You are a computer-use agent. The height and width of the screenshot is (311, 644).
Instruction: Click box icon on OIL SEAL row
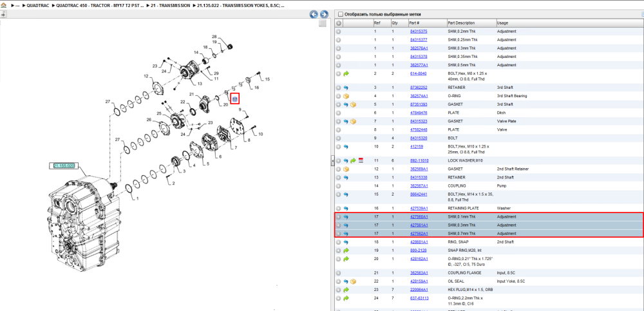click(353, 281)
